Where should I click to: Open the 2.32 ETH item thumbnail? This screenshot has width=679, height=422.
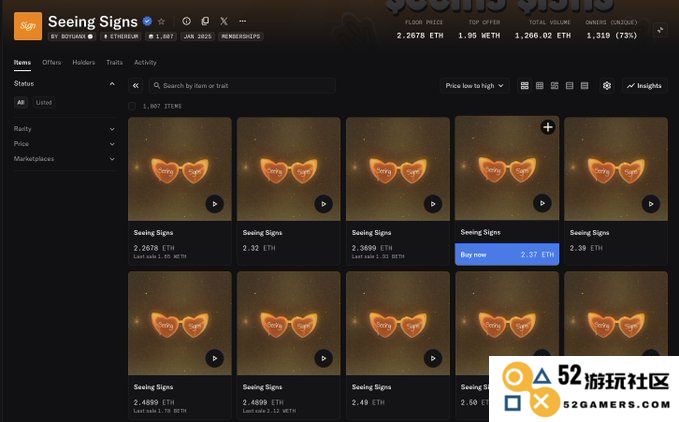click(288, 169)
